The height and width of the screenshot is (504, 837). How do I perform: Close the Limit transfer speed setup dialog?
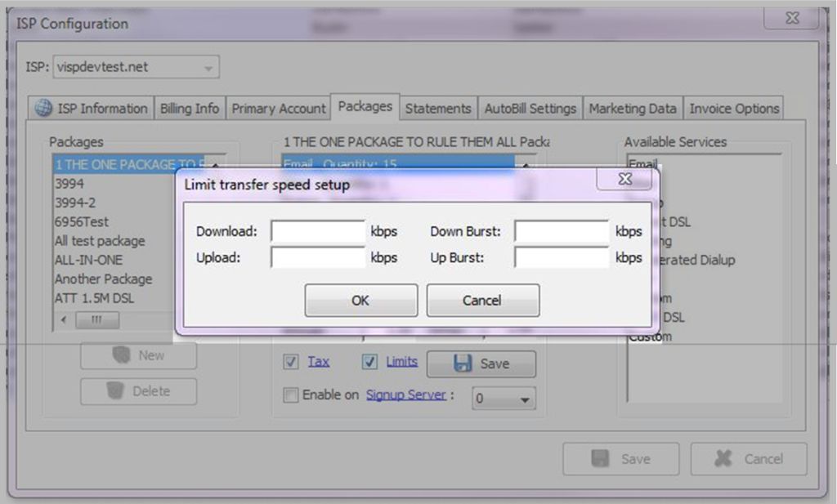(x=625, y=179)
